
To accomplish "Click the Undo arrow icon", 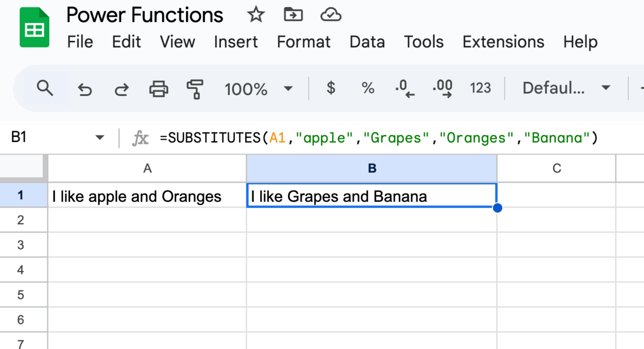I will pos(85,89).
